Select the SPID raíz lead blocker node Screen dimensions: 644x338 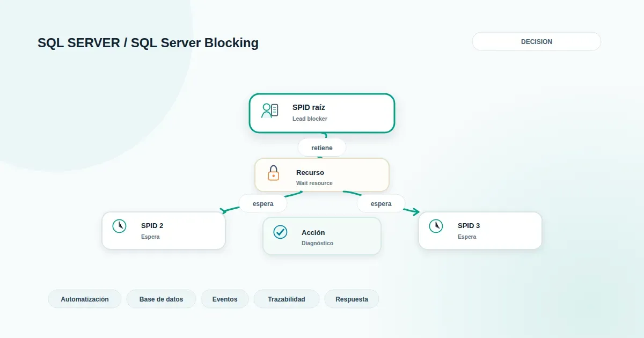[x=322, y=113]
